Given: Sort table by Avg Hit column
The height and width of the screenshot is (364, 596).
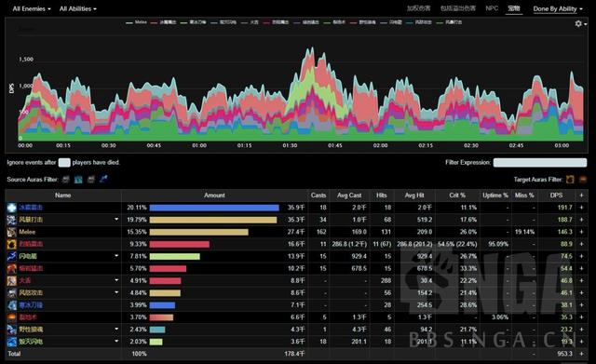Looking at the screenshot, I should tap(414, 195).
